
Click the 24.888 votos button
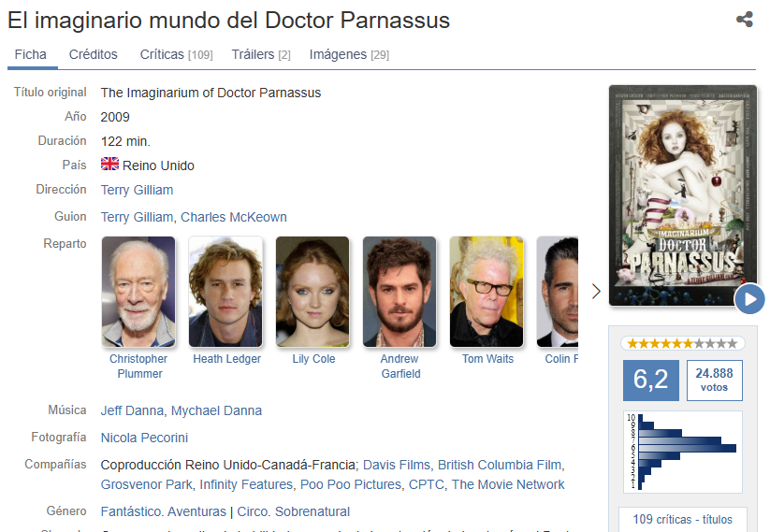714,380
